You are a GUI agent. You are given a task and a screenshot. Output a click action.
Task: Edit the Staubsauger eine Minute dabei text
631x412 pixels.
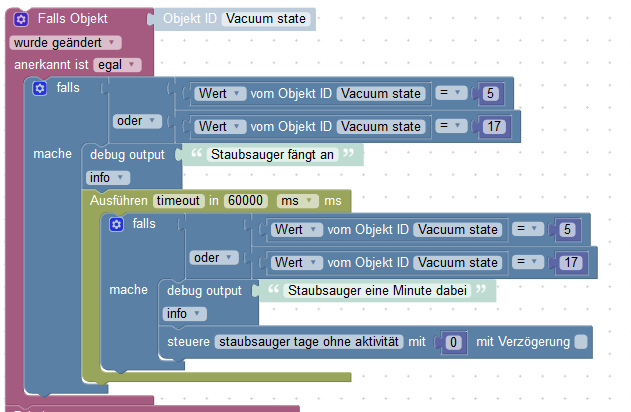377,290
